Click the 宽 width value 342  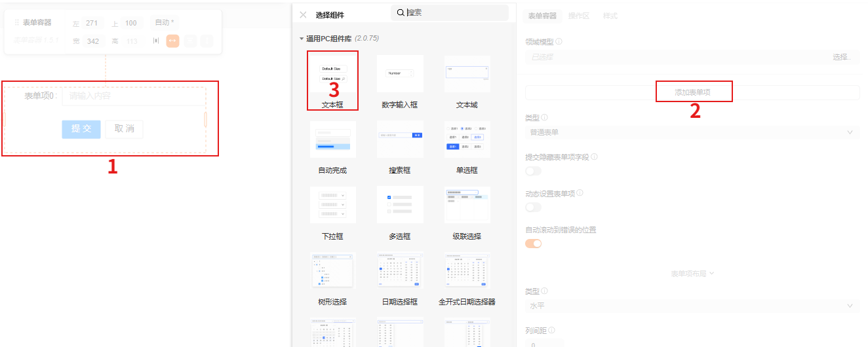pos(92,41)
